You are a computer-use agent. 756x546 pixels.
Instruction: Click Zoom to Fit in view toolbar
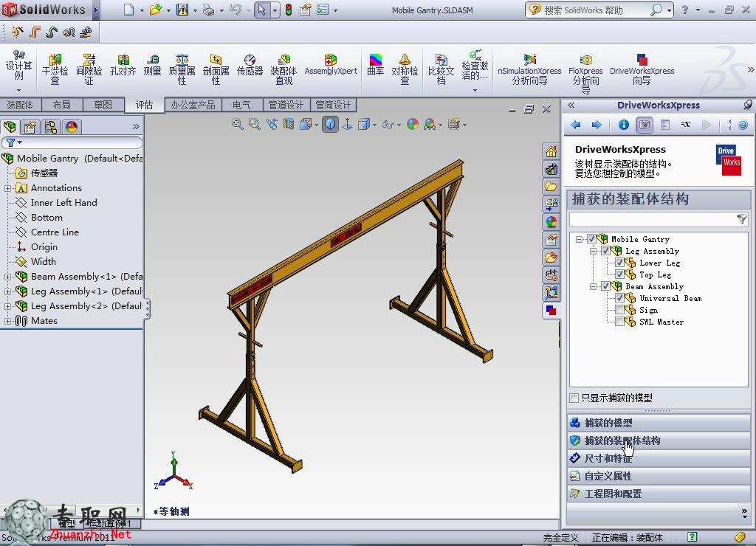click(x=237, y=125)
